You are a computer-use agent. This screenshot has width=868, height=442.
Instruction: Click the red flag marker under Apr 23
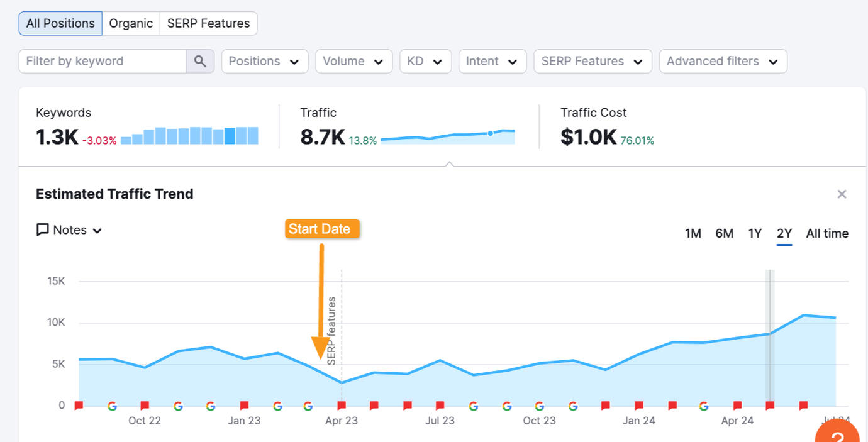(342, 406)
